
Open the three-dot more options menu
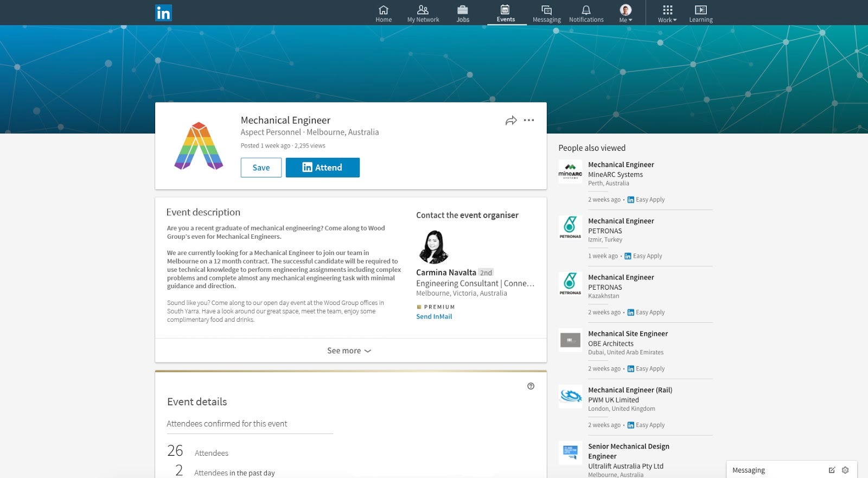[x=529, y=120]
